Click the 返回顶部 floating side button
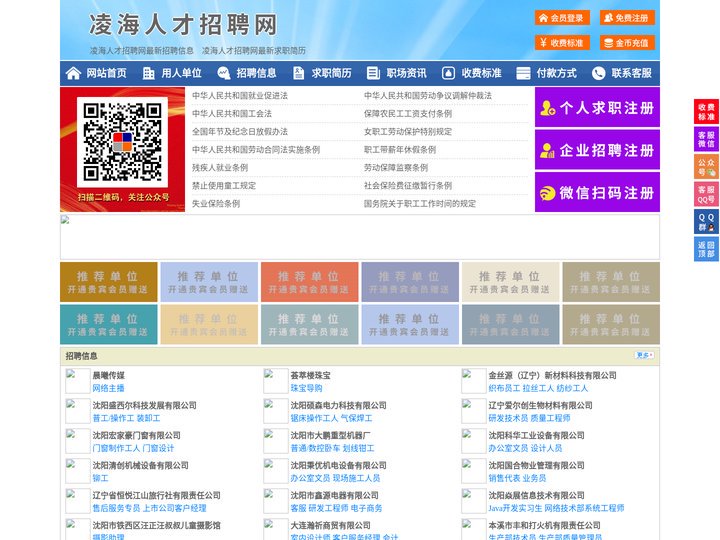720x540 pixels. [706, 249]
